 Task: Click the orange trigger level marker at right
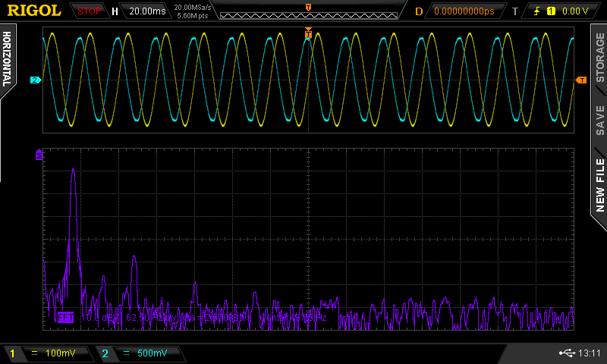click(x=581, y=80)
